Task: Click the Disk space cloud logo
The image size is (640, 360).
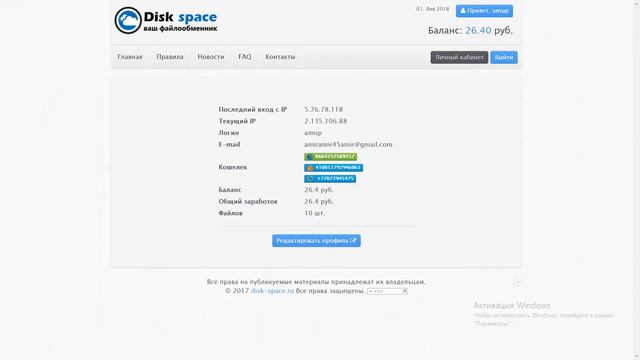Action: coord(166,20)
